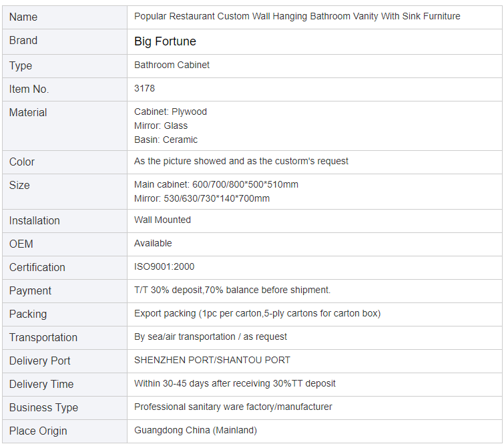Click the Basin: Ceramic material line
This screenshot has width=504, height=446.
[166, 140]
